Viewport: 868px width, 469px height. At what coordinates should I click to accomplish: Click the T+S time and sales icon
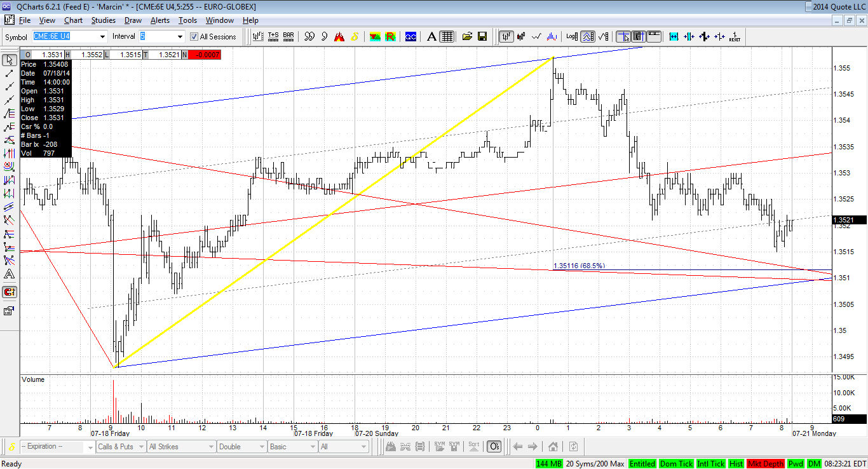(273, 37)
